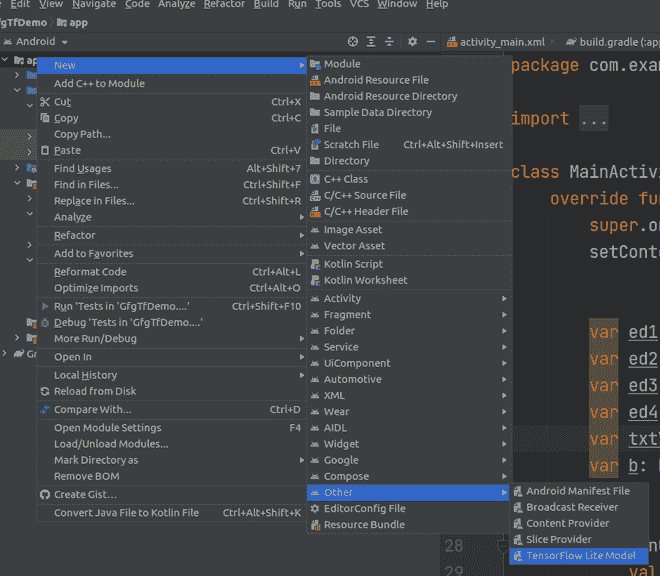Click the project panel settings gear icon
This screenshot has width=660, height=576.
coord(412,42)
